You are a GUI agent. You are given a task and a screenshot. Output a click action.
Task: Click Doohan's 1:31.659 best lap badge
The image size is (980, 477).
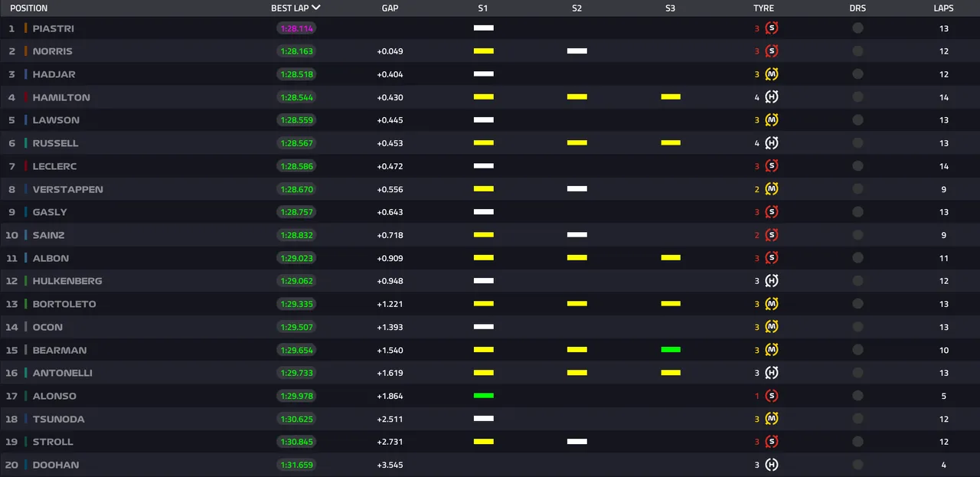coord(296,465)
